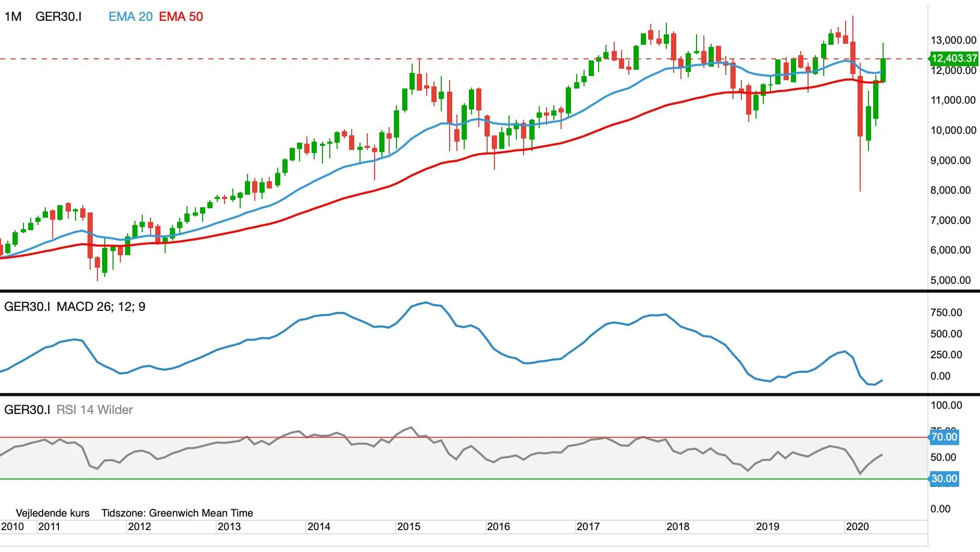Viewport: 980px width, 552px height.
Task: Select the RSI 30.00 oversold level tag
Action: point(944,479)
